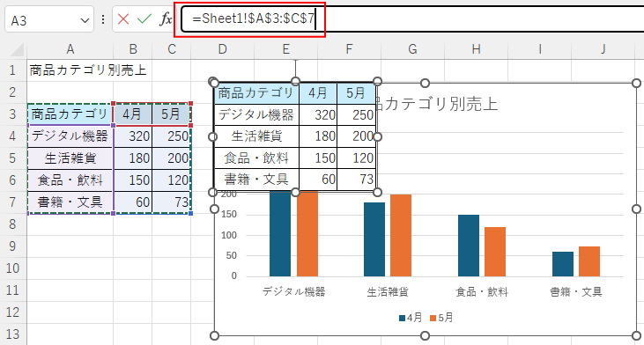The image size is (644, 345).
Task: Select the blue 4月 bar for 生活雑貨
Action: 374,239
